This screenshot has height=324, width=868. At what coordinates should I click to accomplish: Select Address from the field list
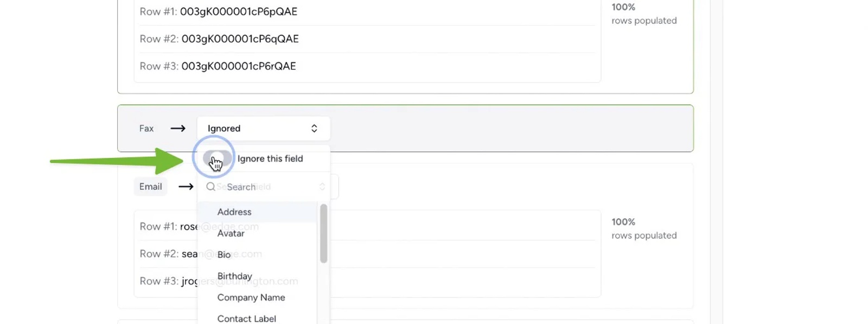(258, 212)
